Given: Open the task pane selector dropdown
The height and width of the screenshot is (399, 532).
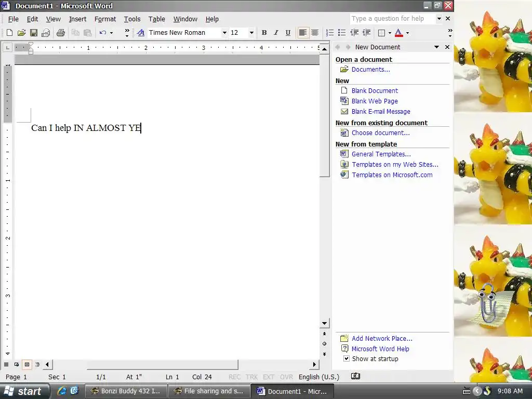Looking at the screenshot, I should point(436,47).
